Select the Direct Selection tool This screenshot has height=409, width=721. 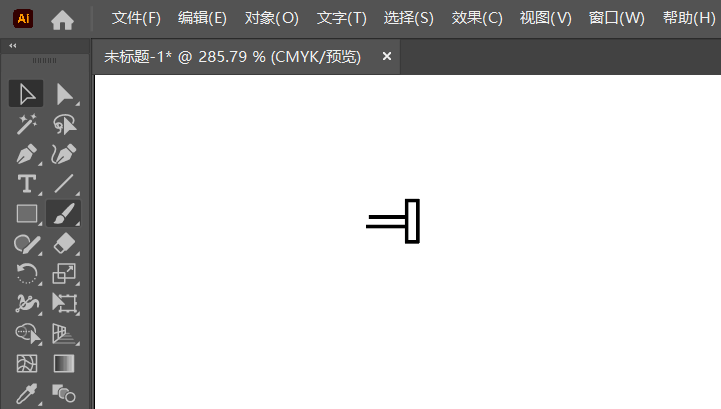pos(64,94)
